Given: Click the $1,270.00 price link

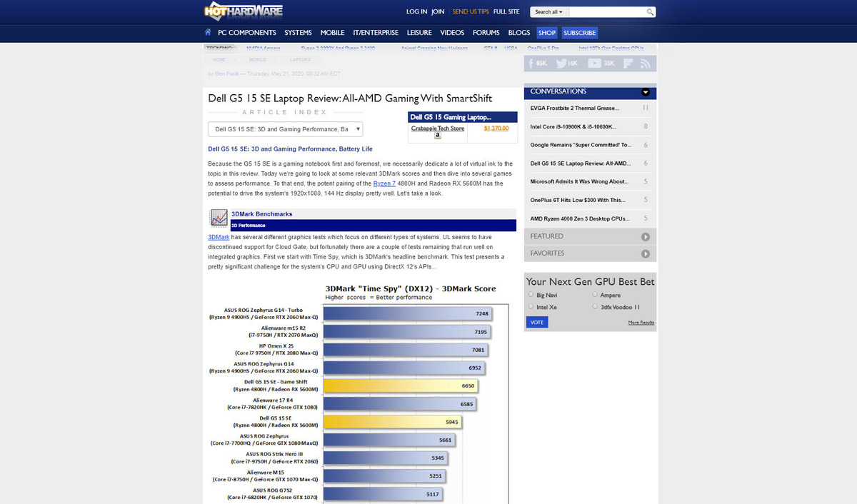Looking at the screenshot, I should (x=496, y=128).
